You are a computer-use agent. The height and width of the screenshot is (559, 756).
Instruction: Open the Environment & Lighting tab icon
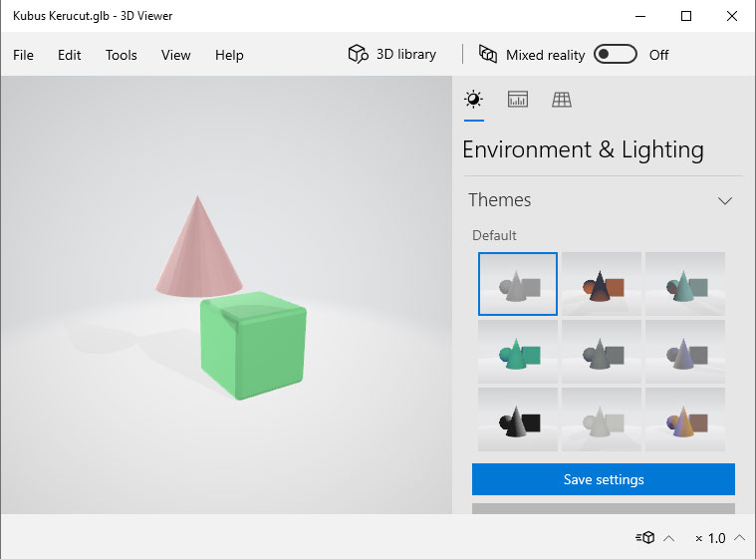tap(473, 100)
